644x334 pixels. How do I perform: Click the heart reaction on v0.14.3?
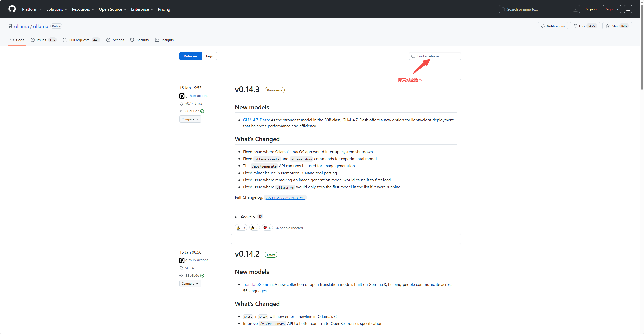click(267, 228)
